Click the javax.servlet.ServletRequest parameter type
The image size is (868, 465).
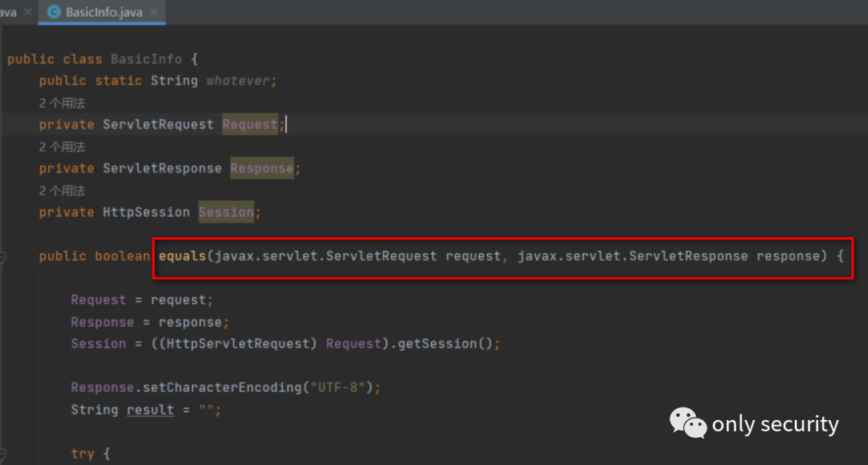[x=325, y=256]
